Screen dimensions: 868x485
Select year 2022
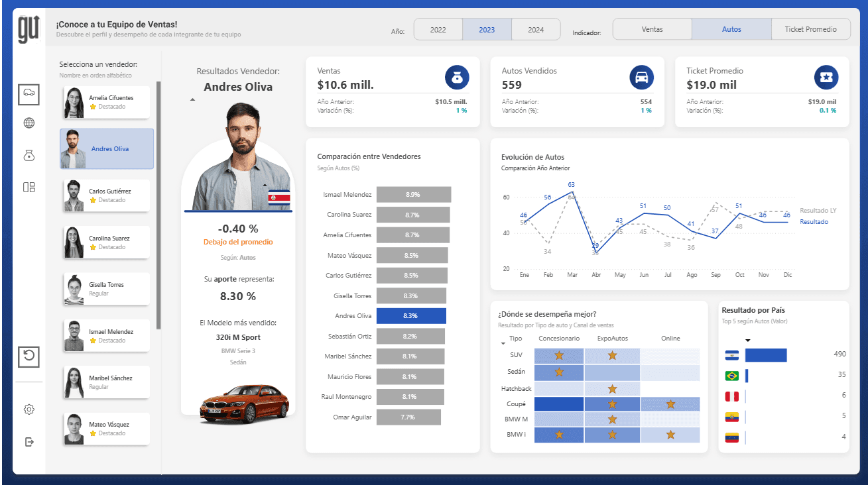438,30
